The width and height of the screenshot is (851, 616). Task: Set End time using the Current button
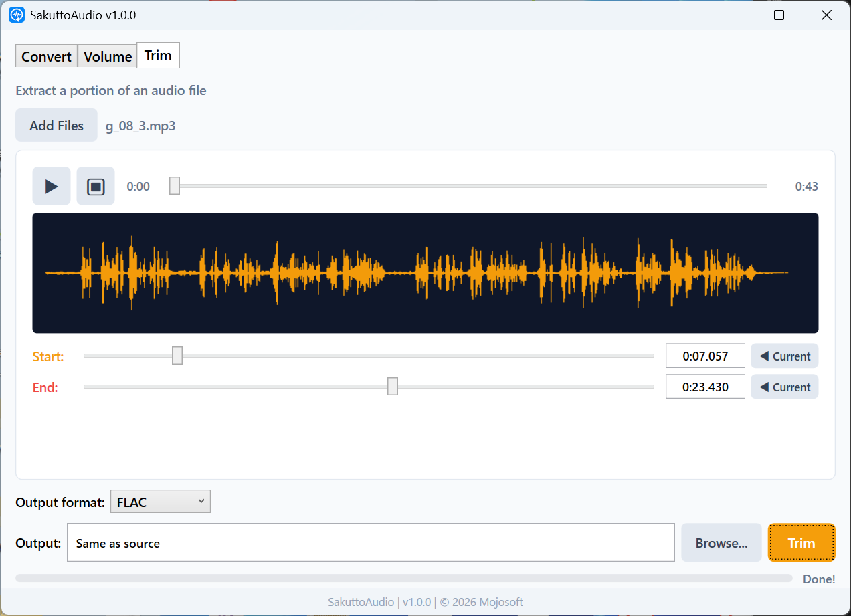pyautogui.click(x=784, y=387)
